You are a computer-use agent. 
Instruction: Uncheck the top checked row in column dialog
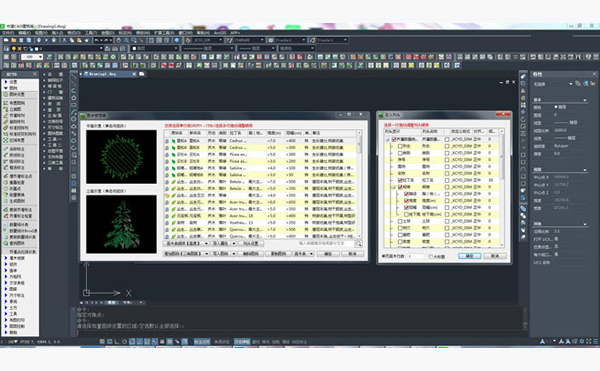tap(394, 139)
